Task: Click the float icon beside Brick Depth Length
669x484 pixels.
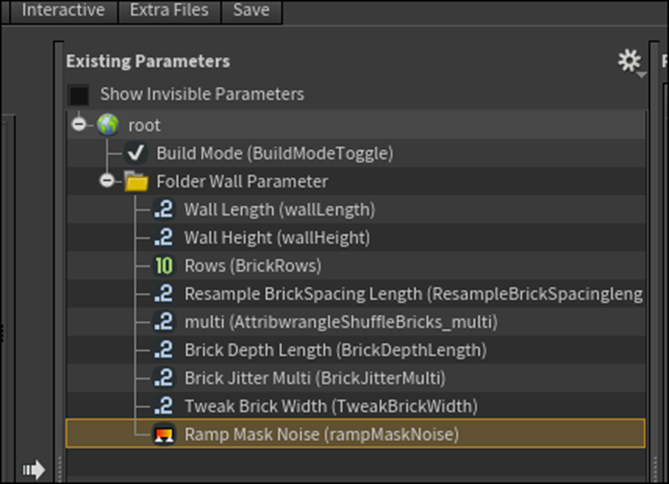Action: pyautogui.click(x=164, y=350)
